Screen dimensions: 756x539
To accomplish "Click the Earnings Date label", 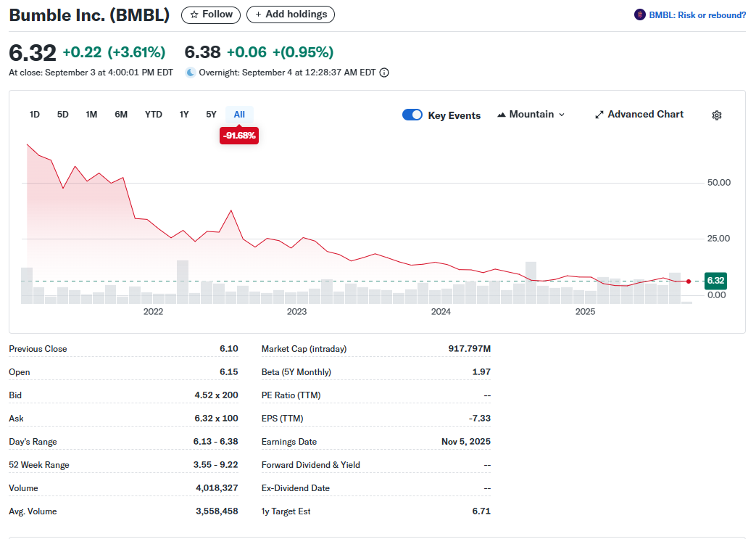I will point(288,442).
